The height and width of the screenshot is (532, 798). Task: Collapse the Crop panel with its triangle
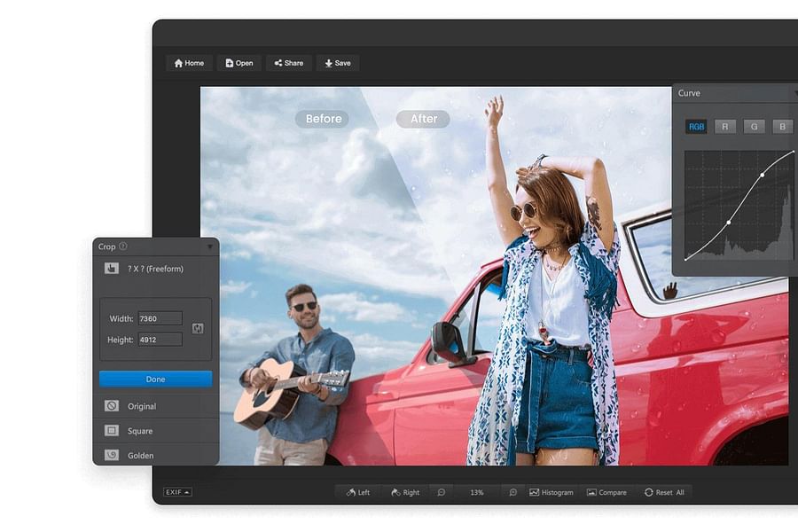point(209,247)
